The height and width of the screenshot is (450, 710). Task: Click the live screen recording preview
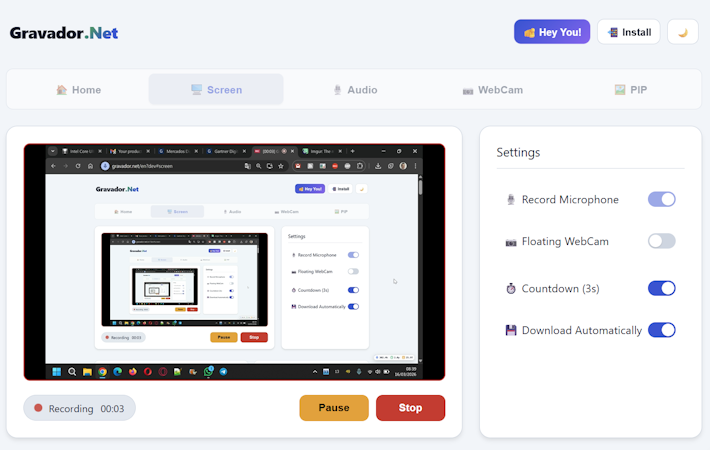coord(235,262)
